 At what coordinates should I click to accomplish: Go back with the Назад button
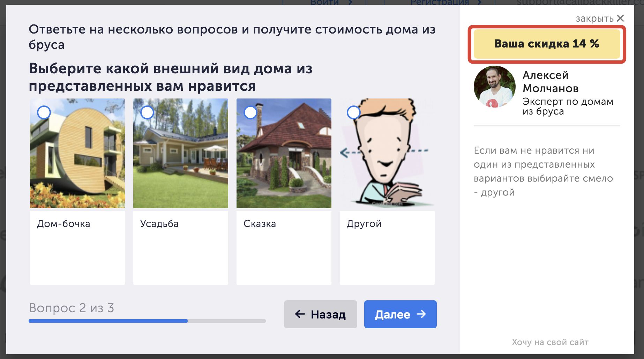[x=321, y=314]
